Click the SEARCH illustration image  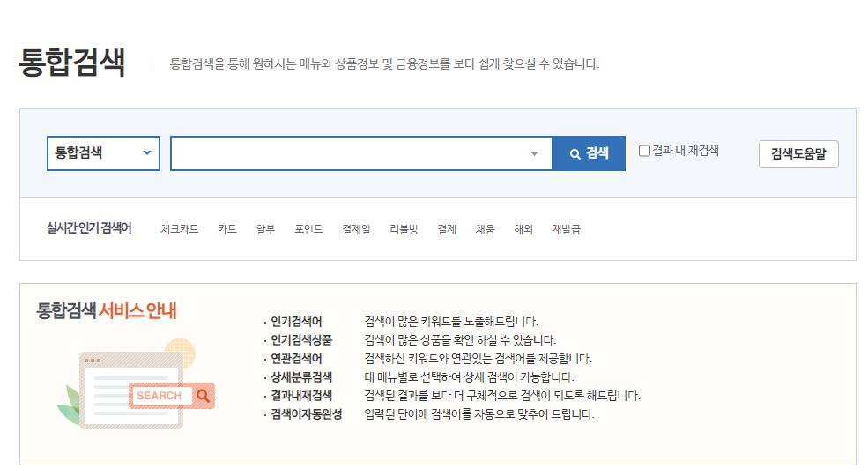click(136, 384)
